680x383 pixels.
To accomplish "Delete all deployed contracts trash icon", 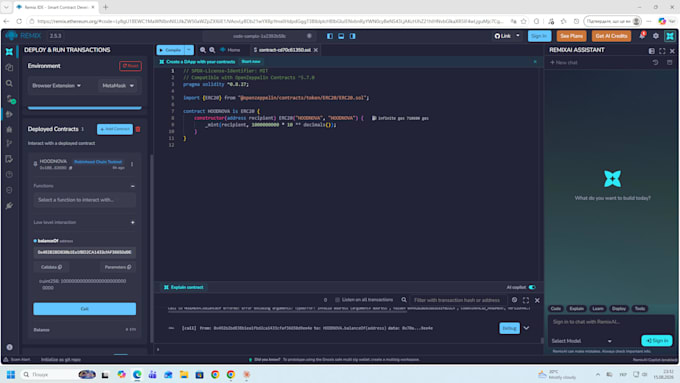I will tap(138, 129).
